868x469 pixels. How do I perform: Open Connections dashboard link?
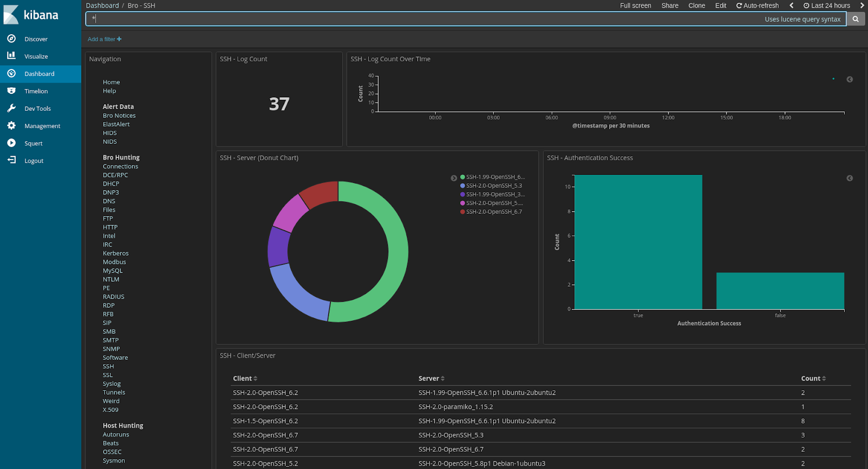120,167
